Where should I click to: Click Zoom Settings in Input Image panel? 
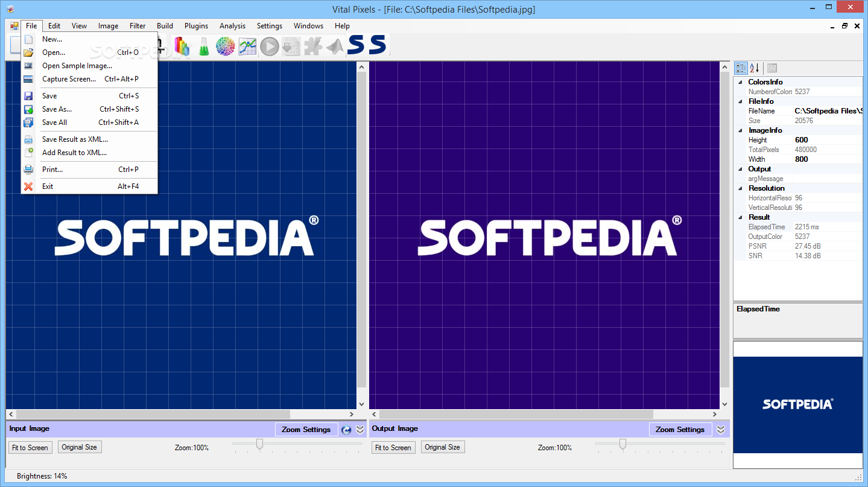pos(306,430)
